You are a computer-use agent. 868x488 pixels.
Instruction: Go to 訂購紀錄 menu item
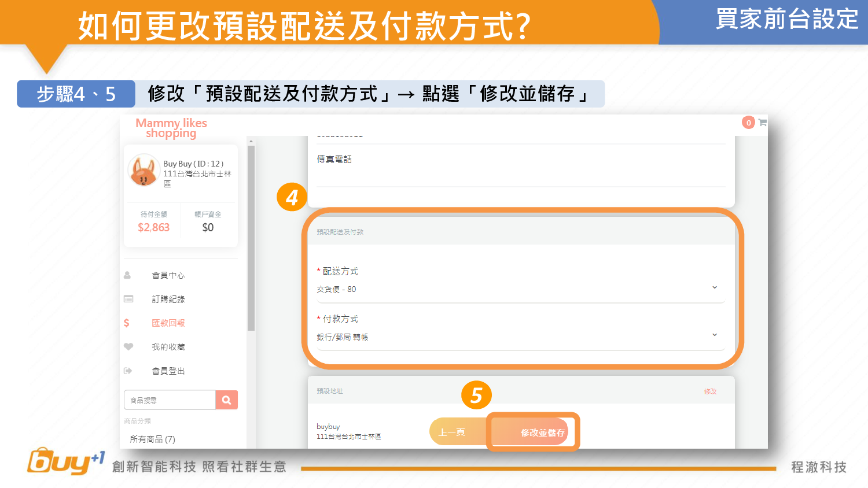168,299
